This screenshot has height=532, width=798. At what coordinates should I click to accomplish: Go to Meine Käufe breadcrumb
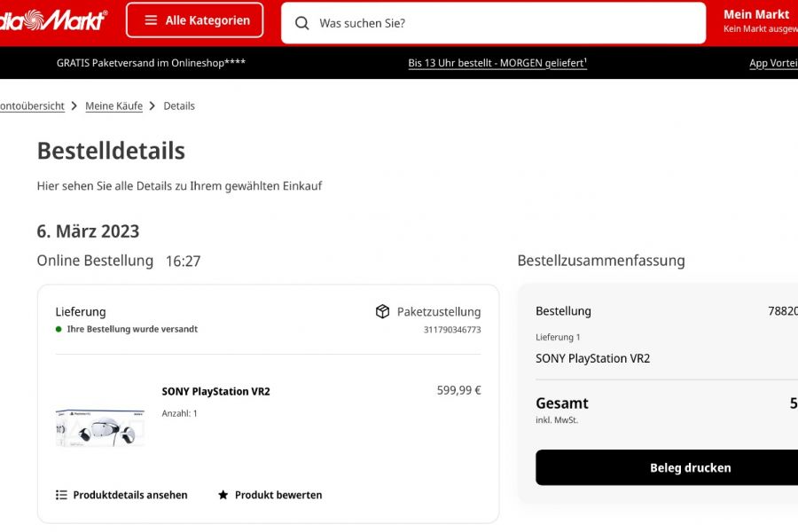point(114,106)
